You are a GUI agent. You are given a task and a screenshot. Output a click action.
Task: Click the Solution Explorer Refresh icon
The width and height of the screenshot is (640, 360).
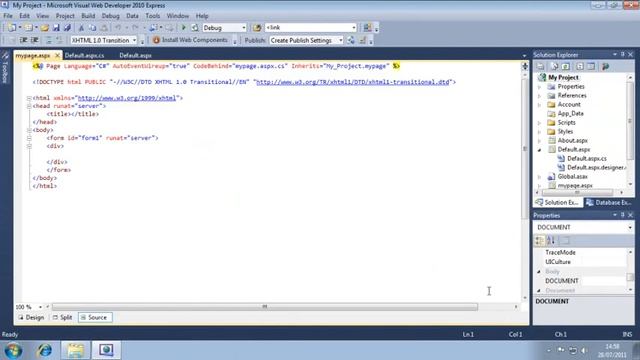click(x=566, y=66)
